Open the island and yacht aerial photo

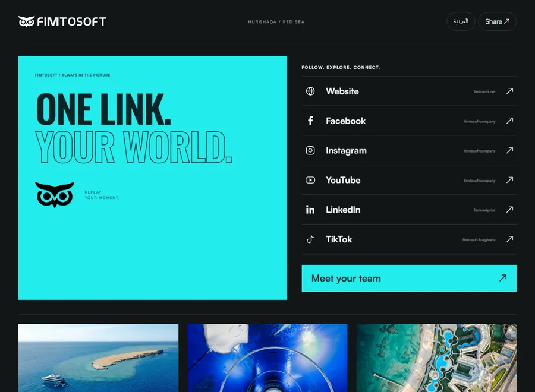[98, 358]
